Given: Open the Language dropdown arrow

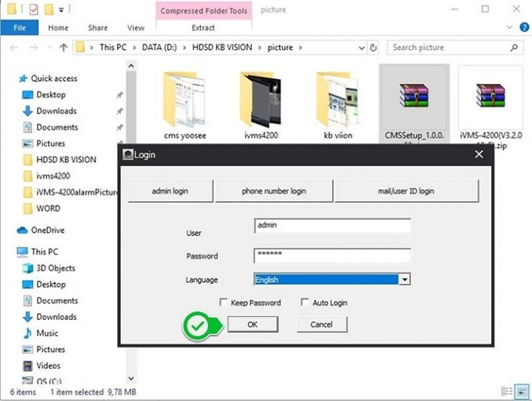Looking at the screenshot, I should (404, 280).
